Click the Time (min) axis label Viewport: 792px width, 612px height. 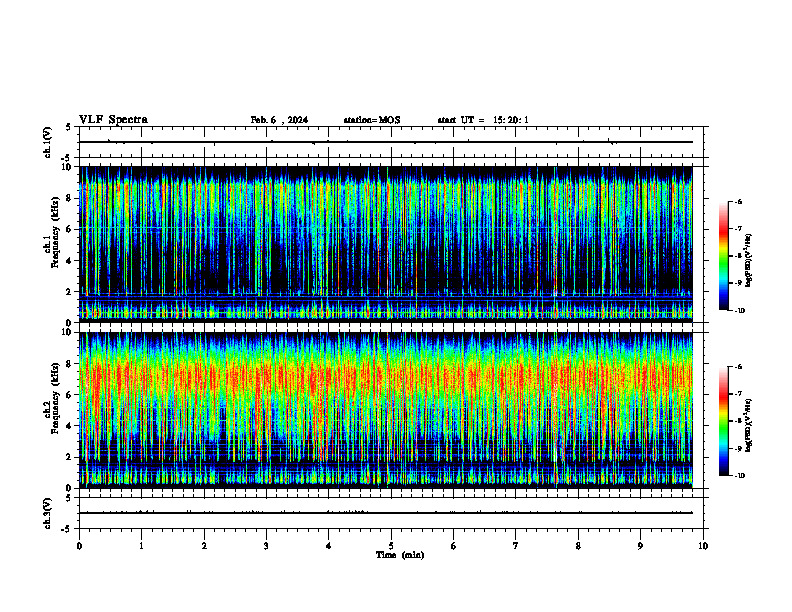coord(400,555)
